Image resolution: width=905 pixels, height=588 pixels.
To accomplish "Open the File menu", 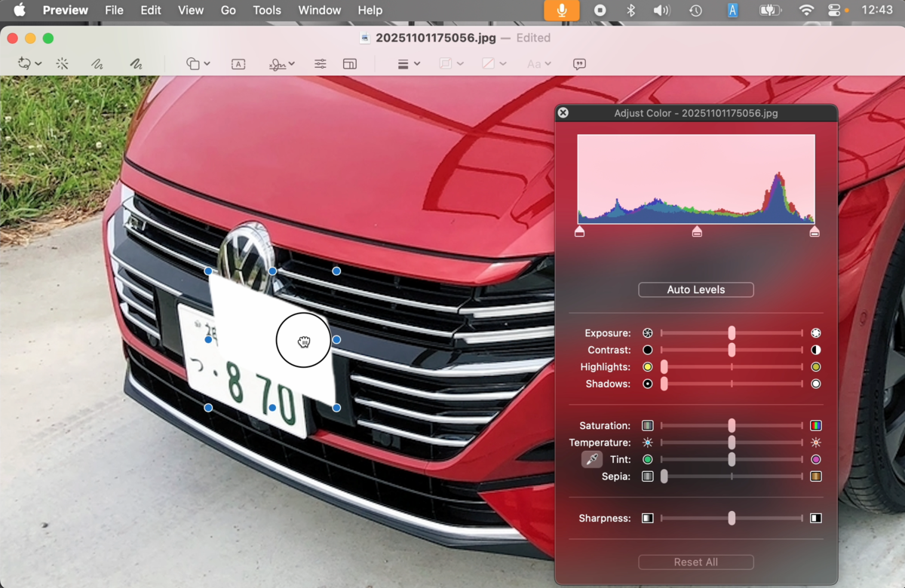I will click(x=114, y=11).
